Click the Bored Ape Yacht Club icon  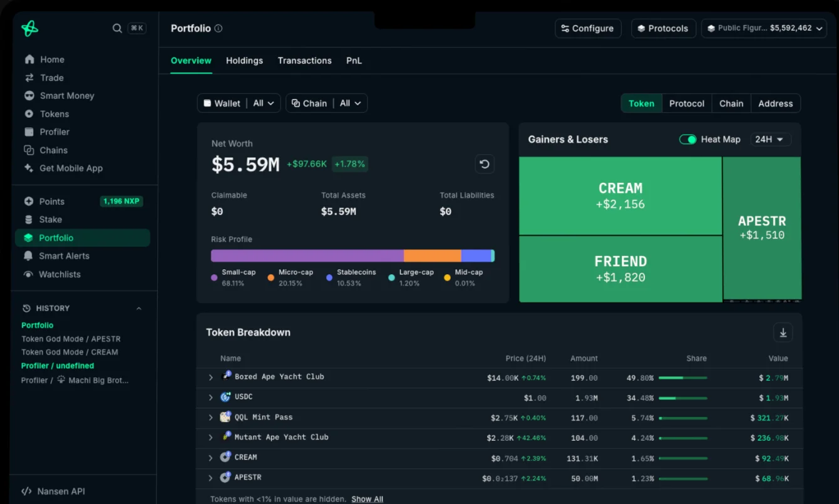point(226,376)
